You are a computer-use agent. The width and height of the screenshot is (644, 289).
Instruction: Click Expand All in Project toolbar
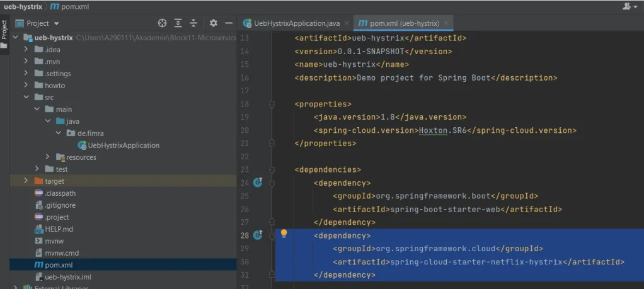point(178,23)
